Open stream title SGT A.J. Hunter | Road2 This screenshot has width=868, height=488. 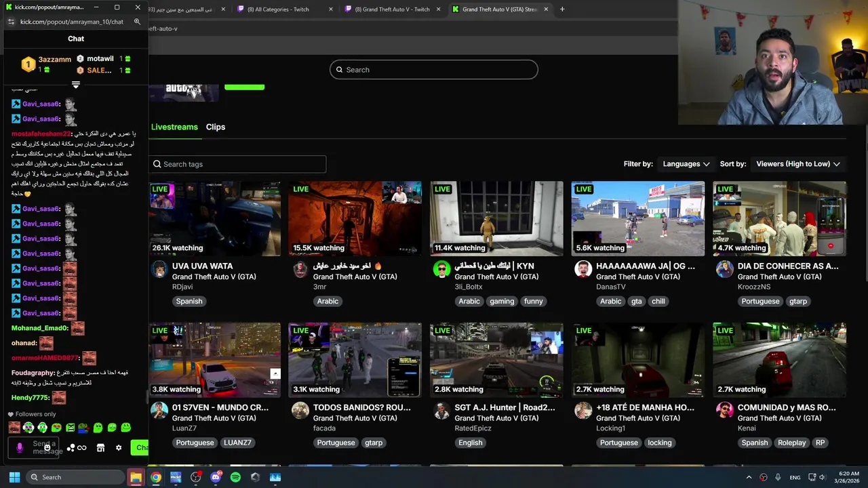(x=505, y=407)
